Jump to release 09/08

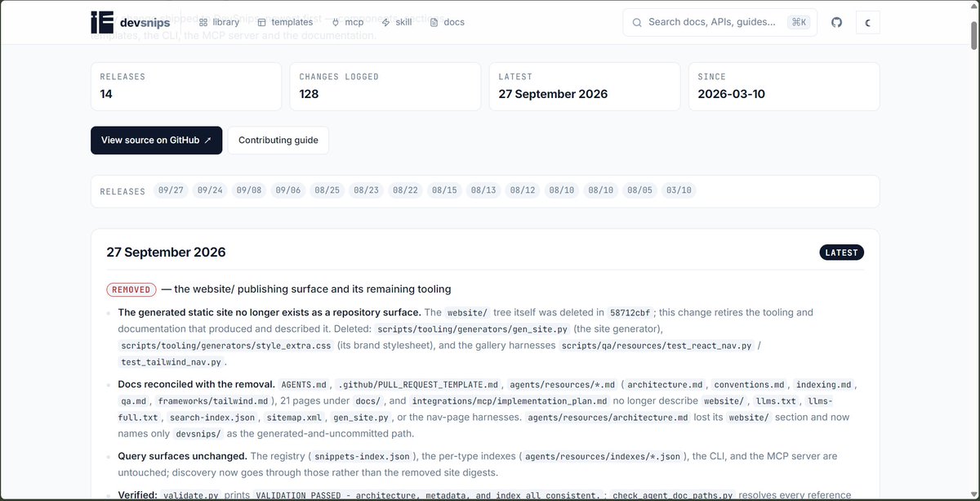249,190
